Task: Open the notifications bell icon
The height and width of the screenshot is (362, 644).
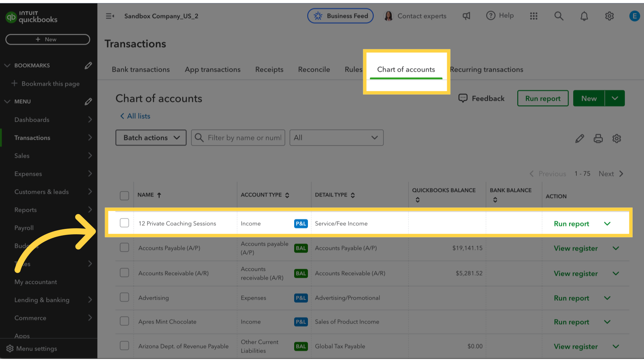Action: point(584,16)
